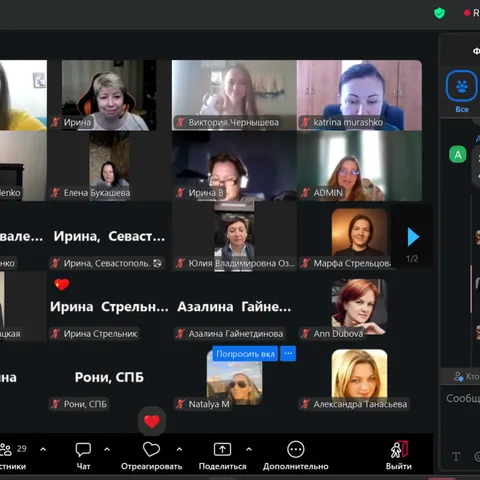Click muted mic icon next to Елена Букашева

pyautogui.click(x=55, y=193)
